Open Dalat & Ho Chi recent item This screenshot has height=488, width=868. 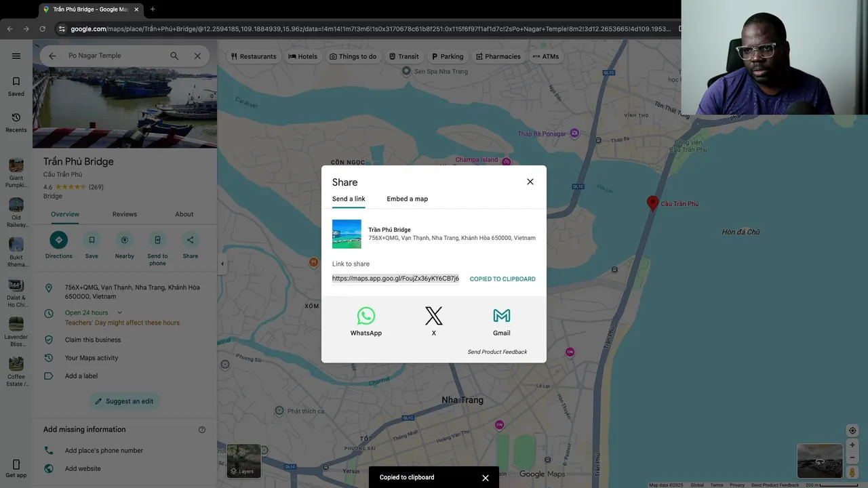16,293
